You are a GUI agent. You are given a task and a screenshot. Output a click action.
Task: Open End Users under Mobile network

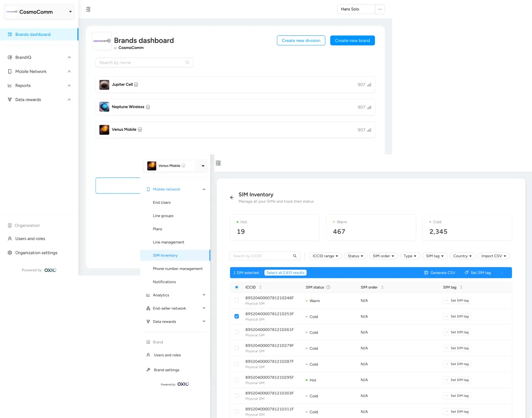162,202
